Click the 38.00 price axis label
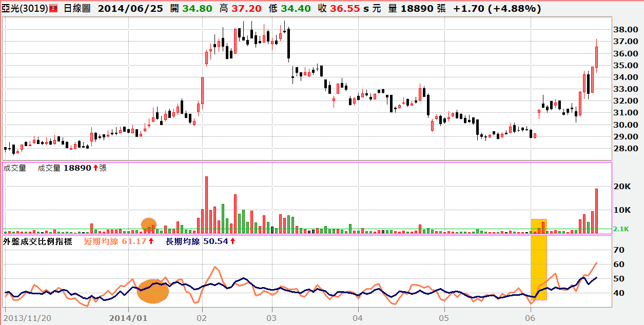Viewport: 644px width, 325px height. [626, 30]
